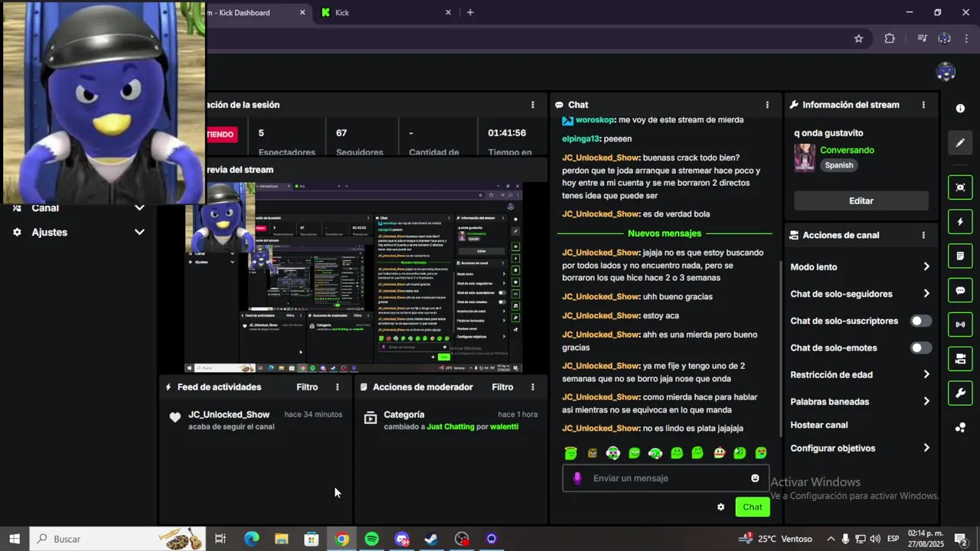Send message with green Chat button
Image resolution: width=980 pixels, height=551 pixels.
(x=753, y=507)
